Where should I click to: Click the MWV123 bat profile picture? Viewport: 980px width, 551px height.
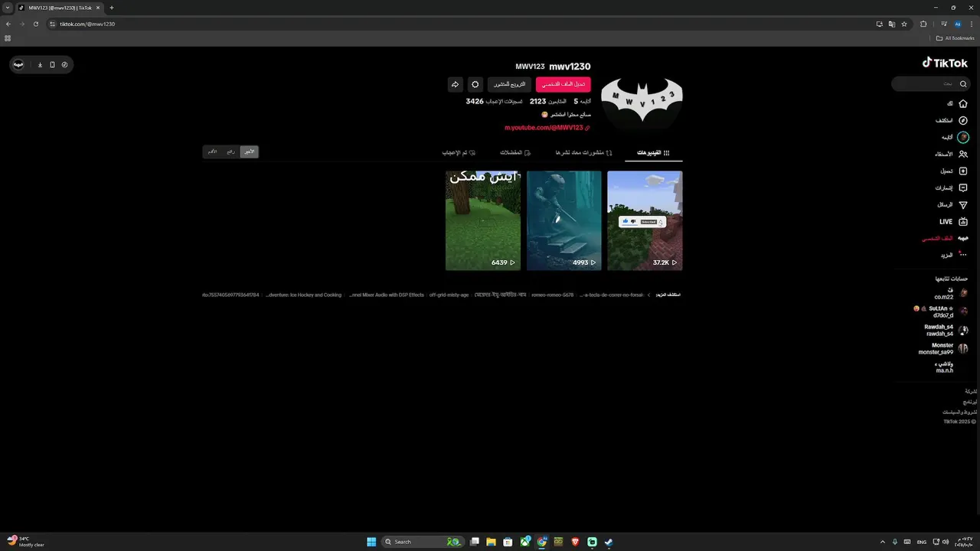(x=642, y=103)
